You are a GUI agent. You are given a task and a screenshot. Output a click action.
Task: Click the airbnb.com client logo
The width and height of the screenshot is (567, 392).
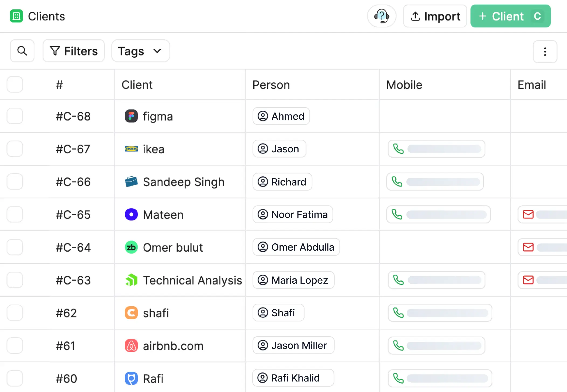point(131,346)
